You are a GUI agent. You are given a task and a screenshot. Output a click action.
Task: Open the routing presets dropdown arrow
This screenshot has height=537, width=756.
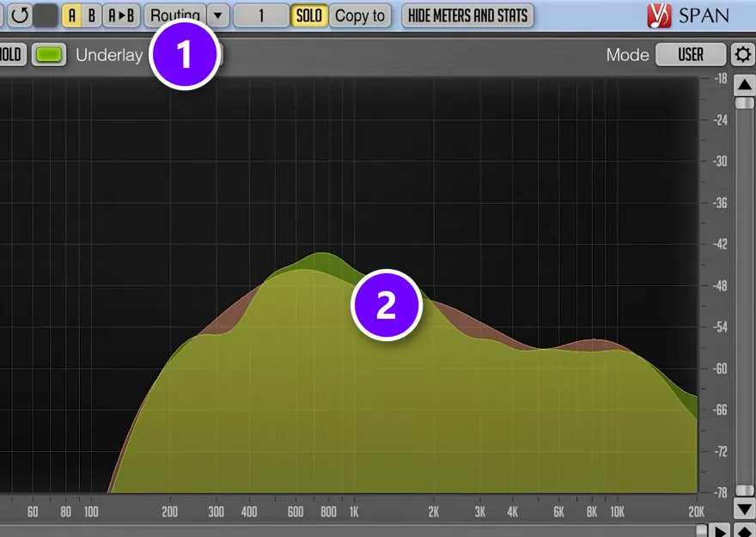coord(218,15)
